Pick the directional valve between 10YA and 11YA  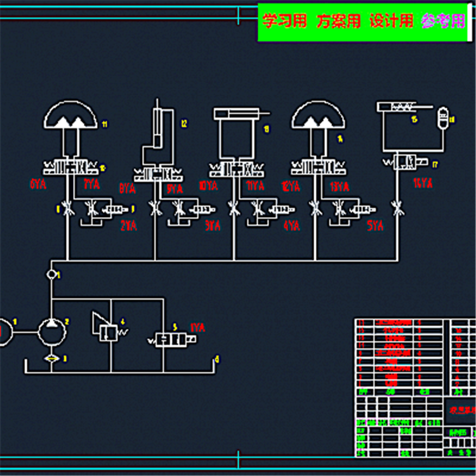tap(237, 169)
